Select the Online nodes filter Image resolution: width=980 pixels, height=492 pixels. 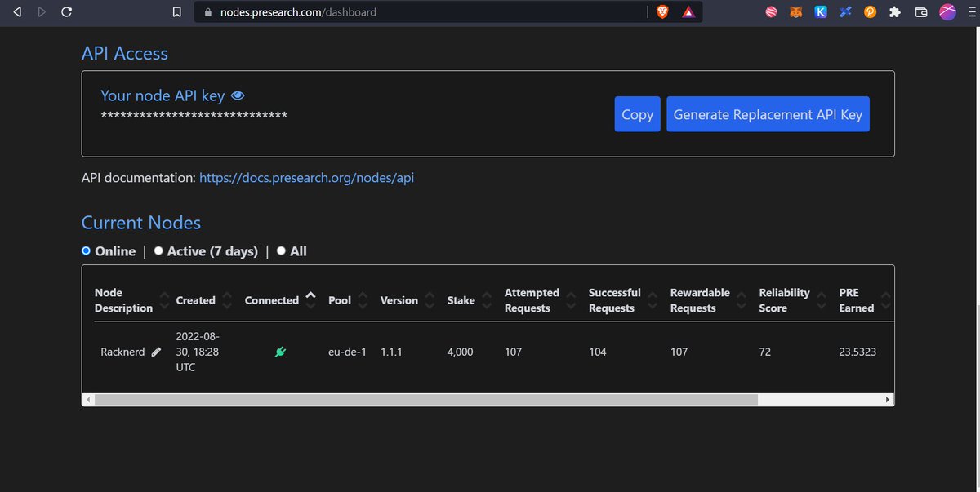click(x=86, y=251)
